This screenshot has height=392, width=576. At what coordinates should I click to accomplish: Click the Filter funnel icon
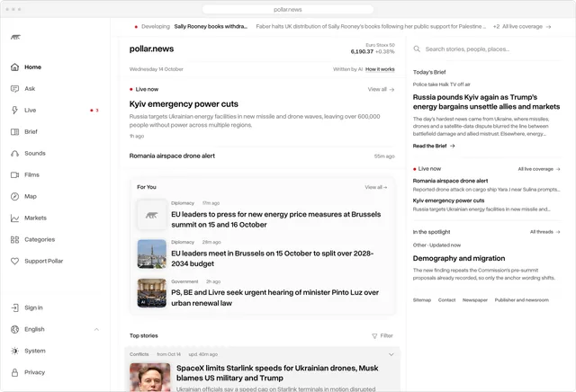(x=374, y=336)
